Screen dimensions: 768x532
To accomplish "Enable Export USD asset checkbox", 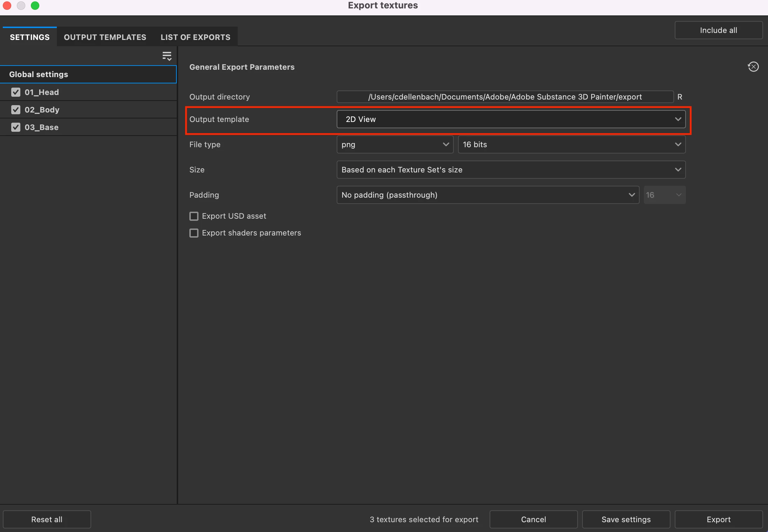I will 194,216.
